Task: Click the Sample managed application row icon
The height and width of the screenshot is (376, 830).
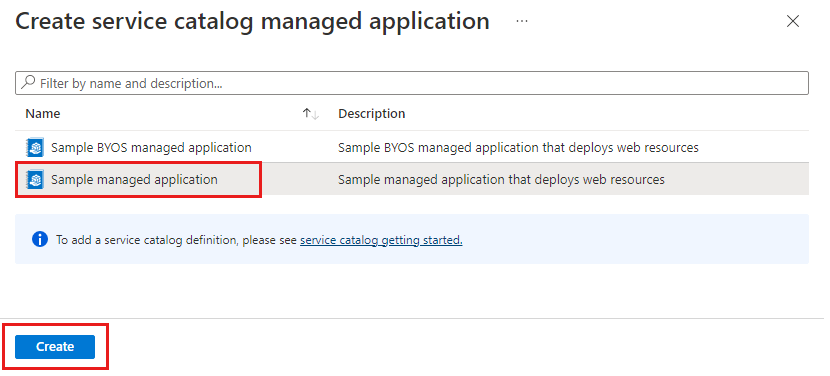Action: (35, 180)
